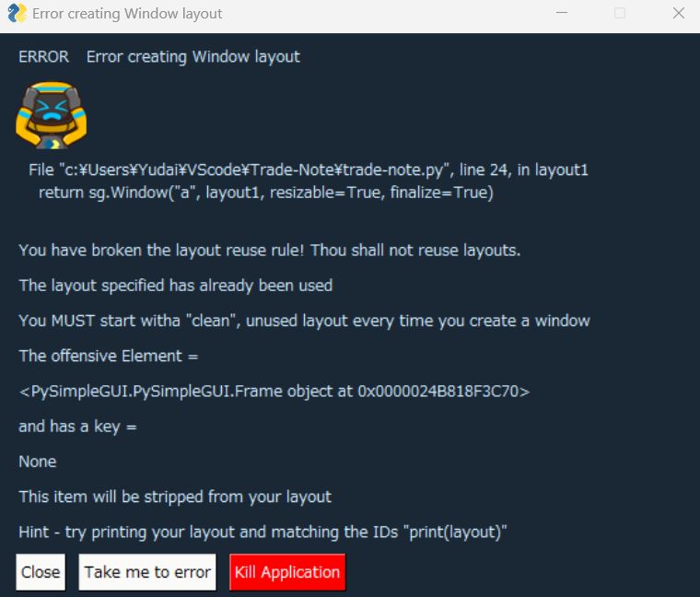Image resolution: width=700 pixels, height=597 pixels.
Task: Click the layout already been used line
Action: tap(176, 286)
